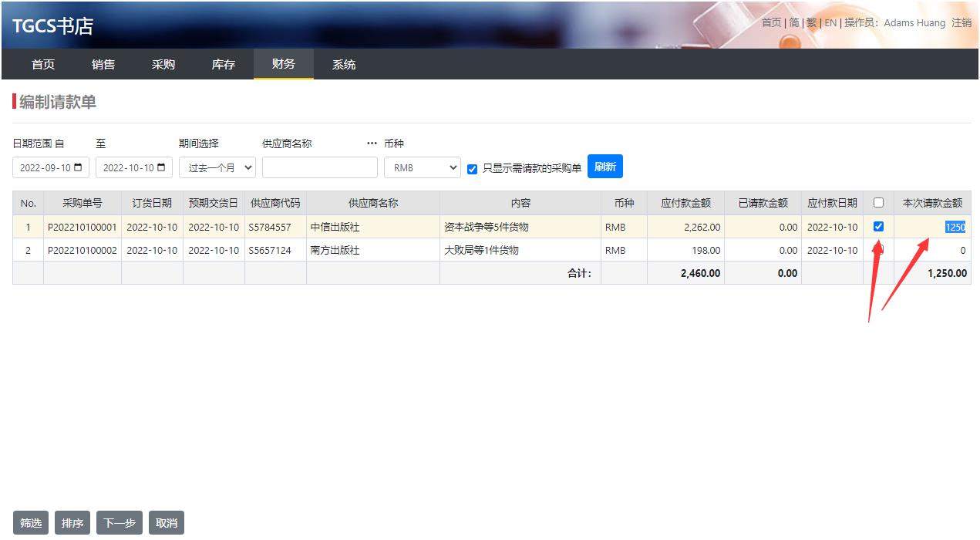Screen dimensions: 980x540
Task: Click the 注销 logout link
Action: pyautogui.click(x=961, y=23)
